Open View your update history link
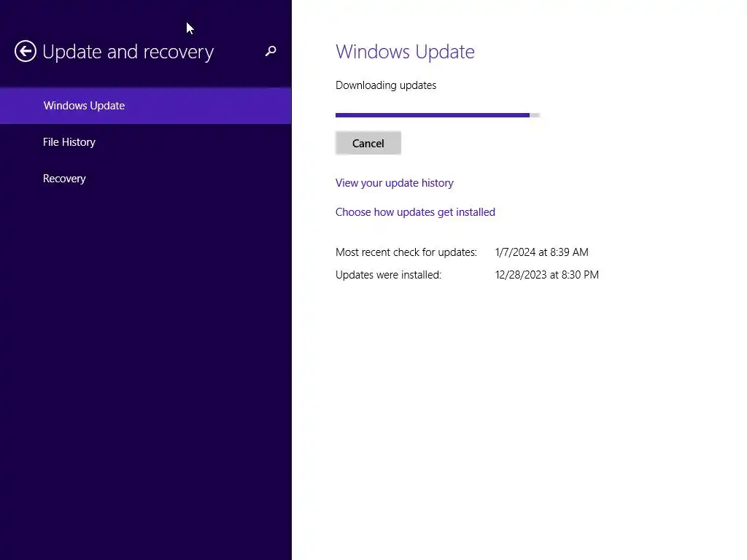Screen dimensions: 747x560 [x=394, y=183]
